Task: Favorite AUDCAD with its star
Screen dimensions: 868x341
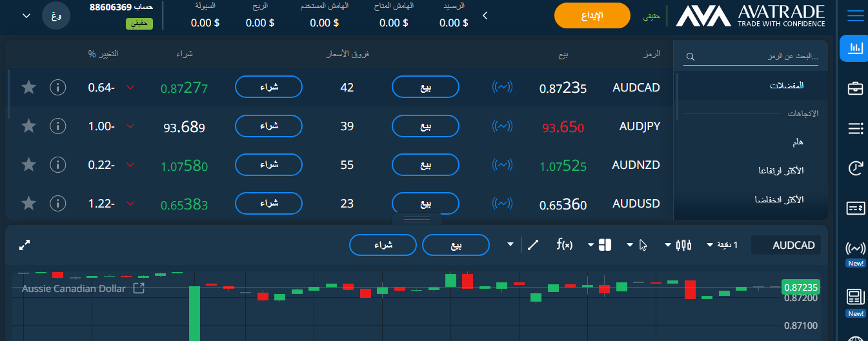Action: point(28,87)
